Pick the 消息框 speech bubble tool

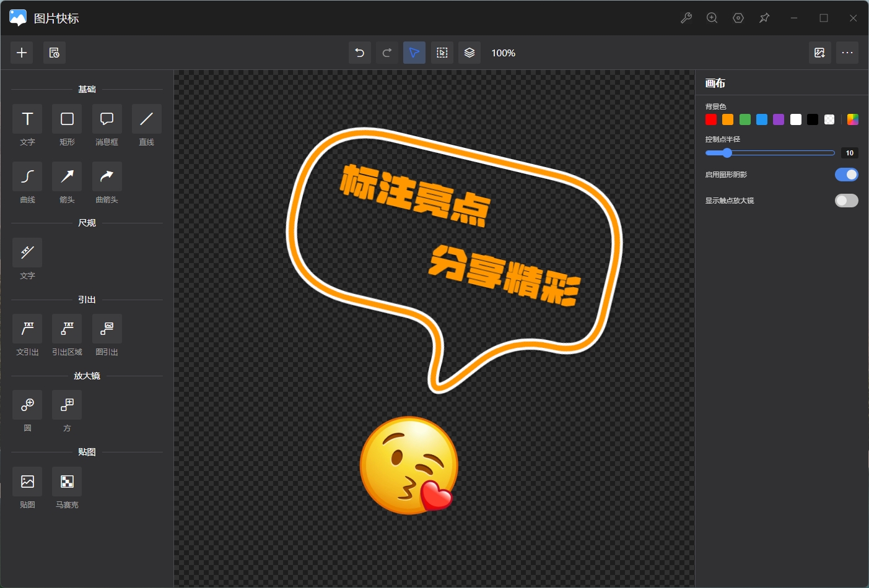(x=107, y=119)
